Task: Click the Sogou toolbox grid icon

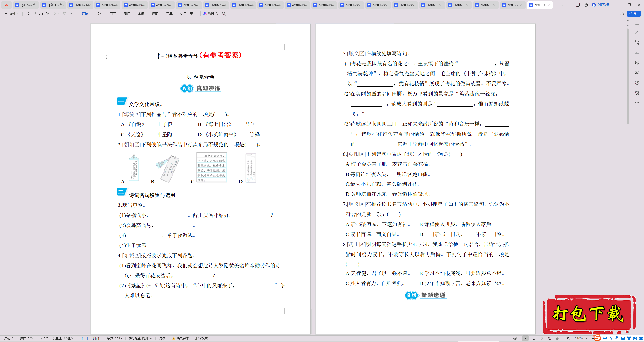Action: click(641, 338)
